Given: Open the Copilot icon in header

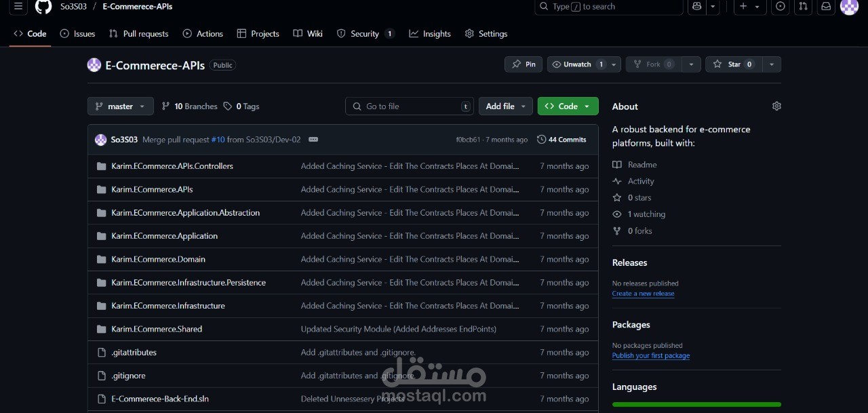Looking at the screenshot, I should pos(696,6).
